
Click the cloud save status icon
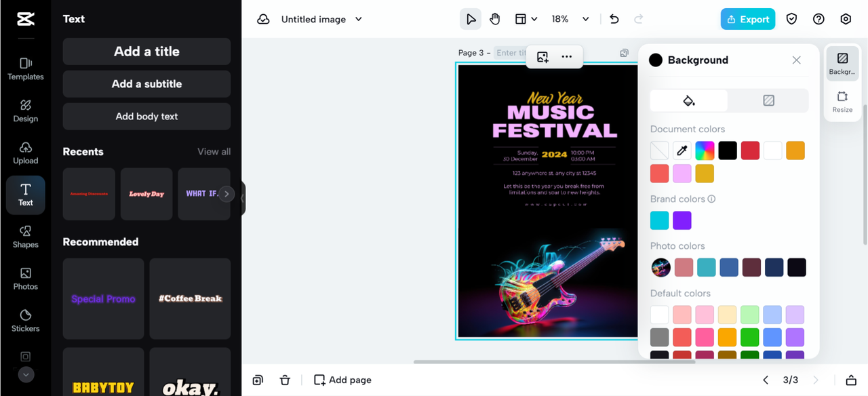(x=263, y=19)
